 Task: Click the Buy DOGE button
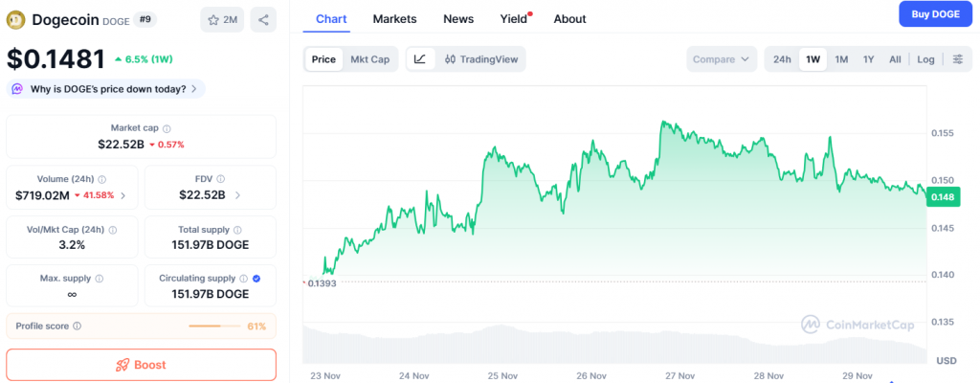pyautogui.click(x=934, y=14)
